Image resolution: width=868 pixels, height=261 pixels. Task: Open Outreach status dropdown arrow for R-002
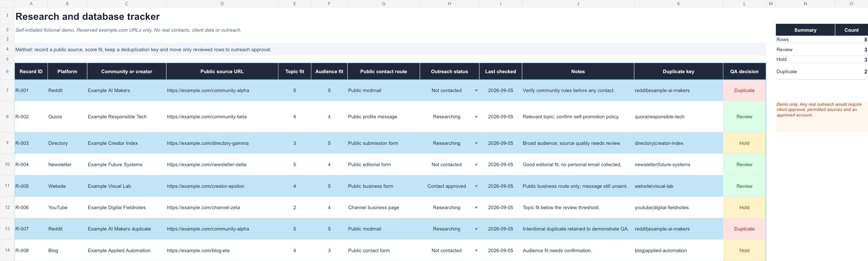pos(476,117)
